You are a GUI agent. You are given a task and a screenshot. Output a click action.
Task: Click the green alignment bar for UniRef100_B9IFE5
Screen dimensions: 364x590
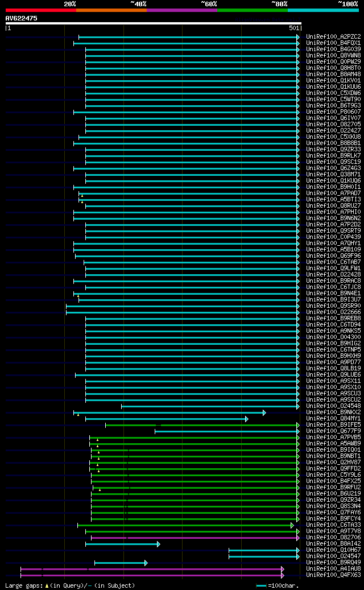202,425
